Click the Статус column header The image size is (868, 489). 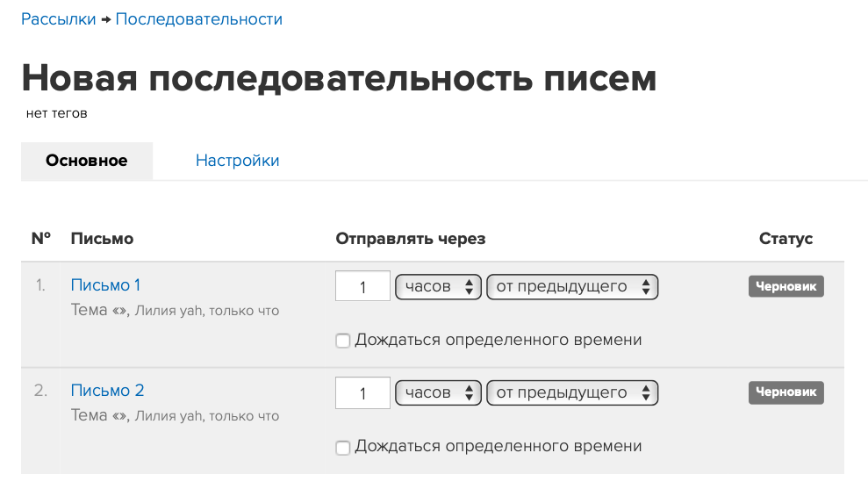786,239
